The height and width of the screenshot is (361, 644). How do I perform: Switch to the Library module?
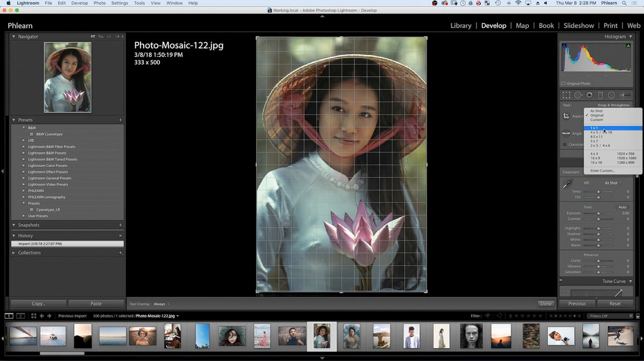tap(460, 25)
